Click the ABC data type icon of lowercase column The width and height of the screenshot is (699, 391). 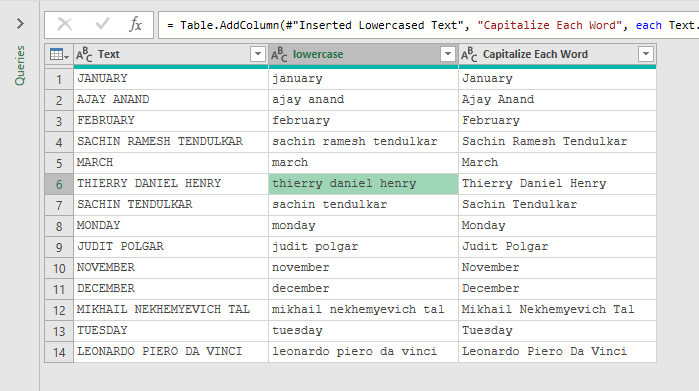tap(279, 54)
